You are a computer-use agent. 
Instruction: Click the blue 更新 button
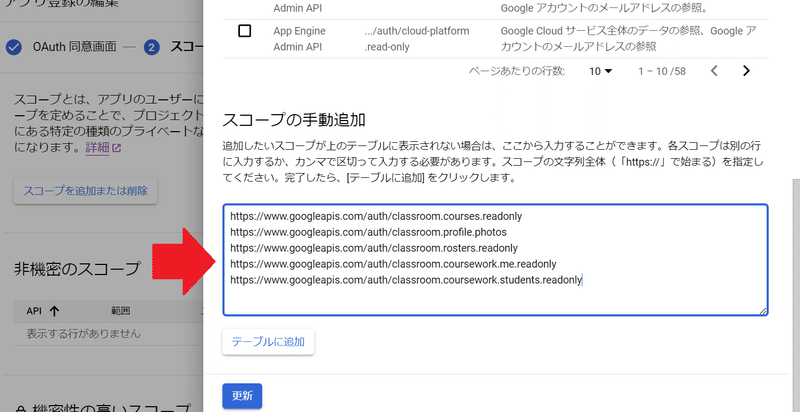[x=242, y=396]
